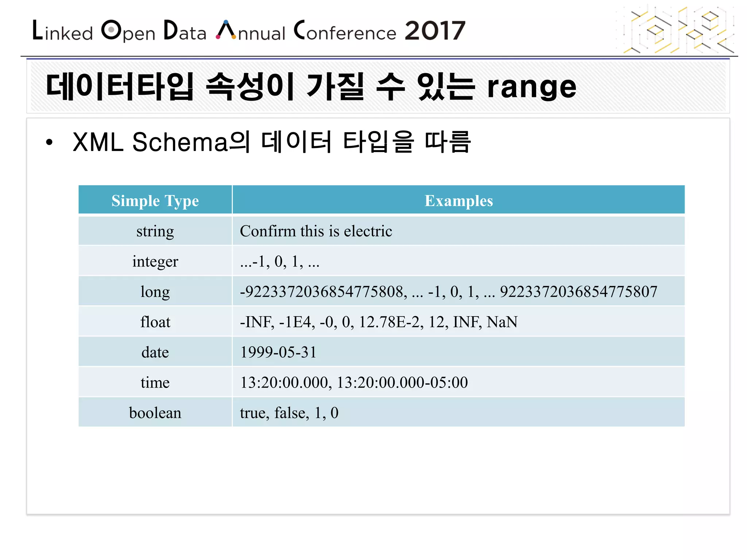This screenshot has height=560, width=747.
Task: Click the 'date' type cell
Action: pyautogui.click(x=155, y=352)
